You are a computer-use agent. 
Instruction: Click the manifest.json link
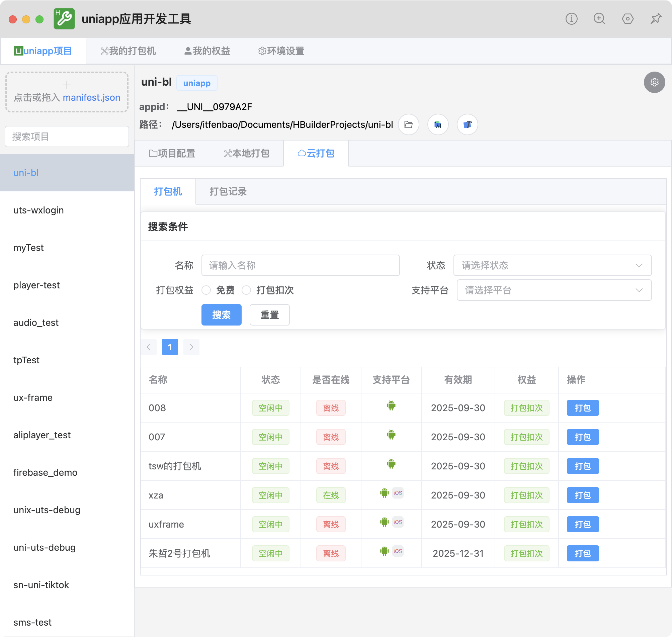(x=91, y=97)
